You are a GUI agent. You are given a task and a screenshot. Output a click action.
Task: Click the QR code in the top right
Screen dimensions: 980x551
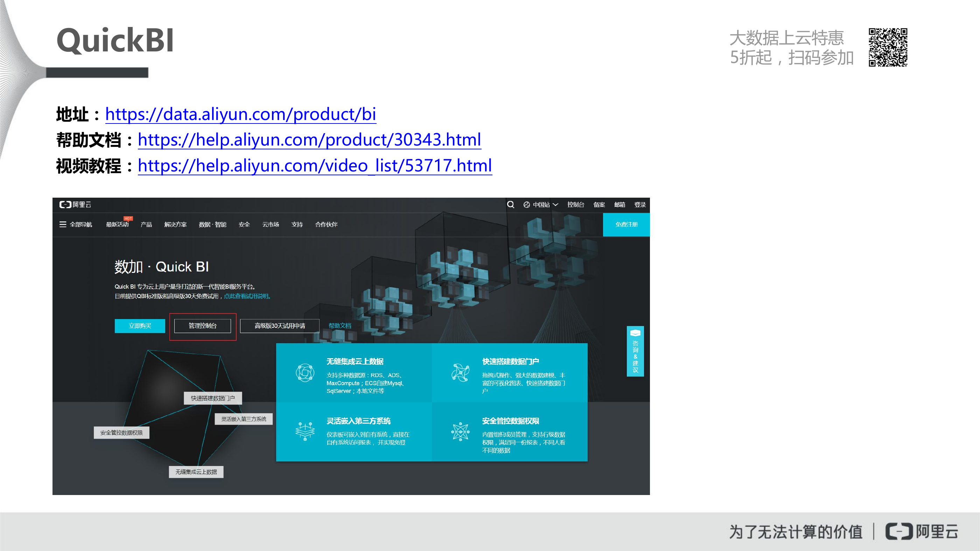(888, 48)
